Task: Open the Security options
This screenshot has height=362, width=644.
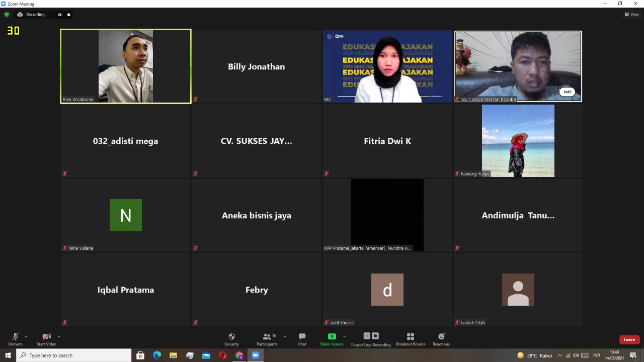Action: (231, 339)
